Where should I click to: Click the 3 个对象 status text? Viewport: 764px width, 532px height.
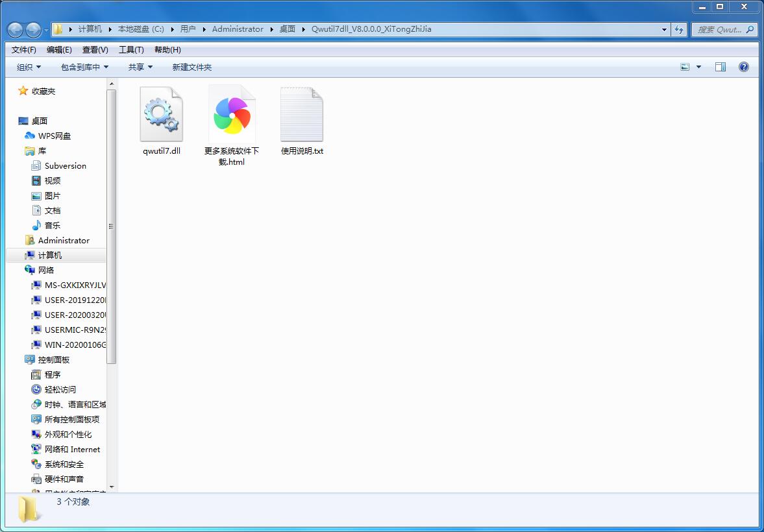point(73,502)
